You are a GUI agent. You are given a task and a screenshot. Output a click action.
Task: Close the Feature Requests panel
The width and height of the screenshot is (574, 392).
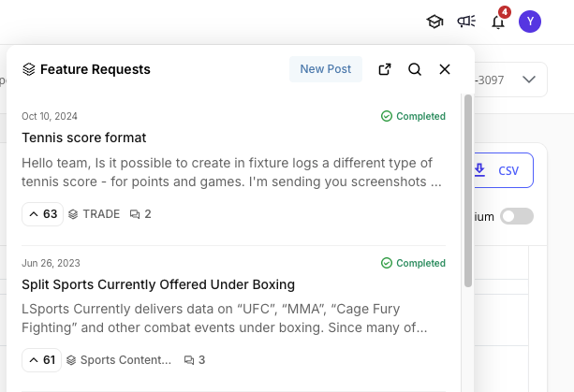445,69
